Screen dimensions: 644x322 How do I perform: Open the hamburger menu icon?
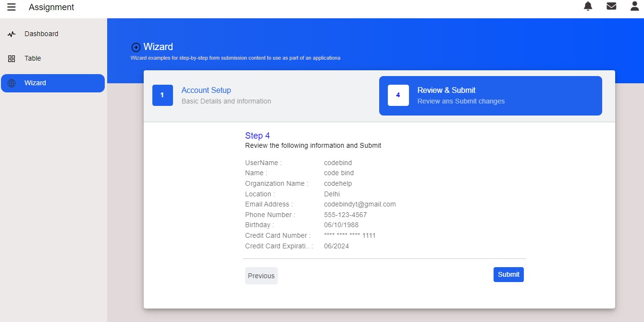pyautogui.click(x=12, y=7)
